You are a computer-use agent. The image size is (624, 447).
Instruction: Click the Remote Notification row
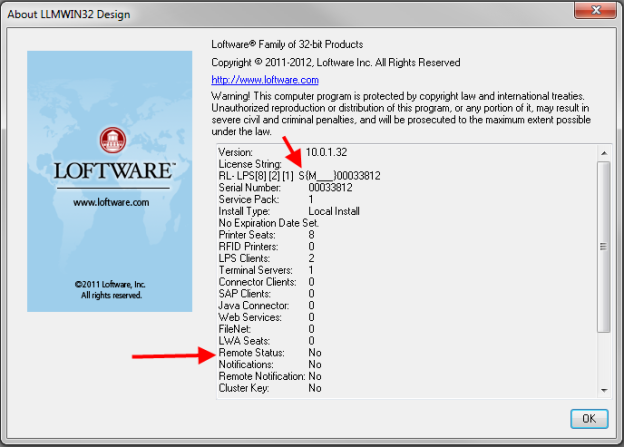pyautogui.click(x=270, y=376)
